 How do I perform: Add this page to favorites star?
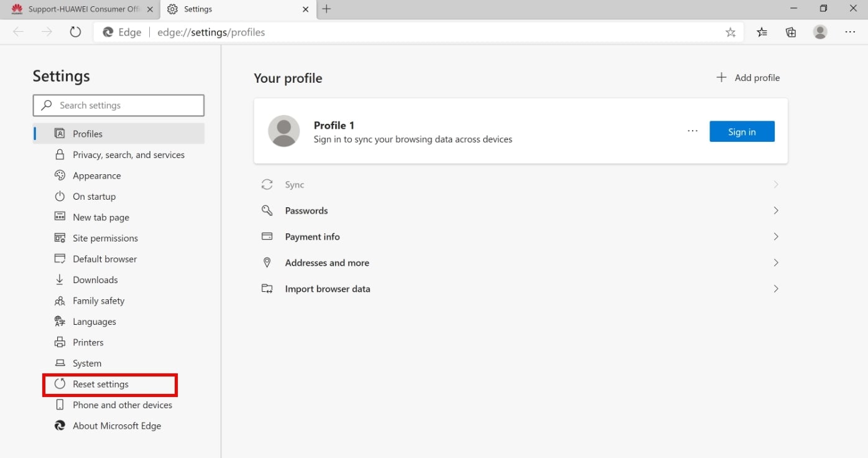[x=731, y=32]
